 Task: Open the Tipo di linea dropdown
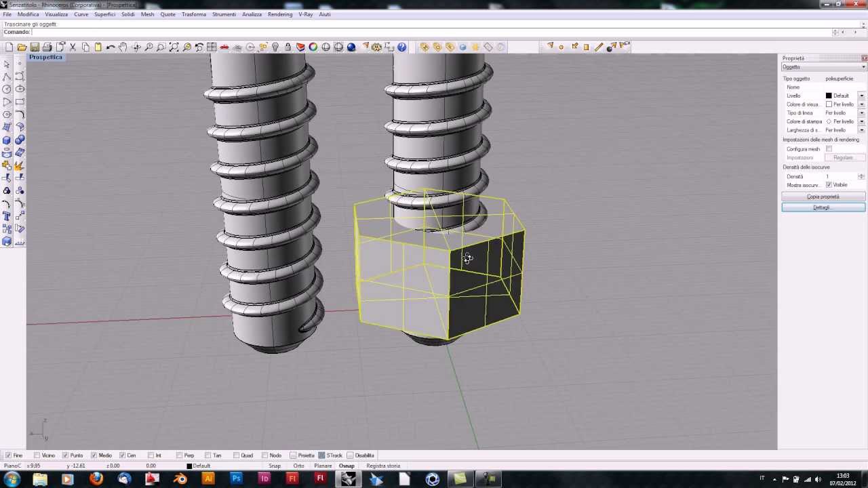(x=862, y=113)
